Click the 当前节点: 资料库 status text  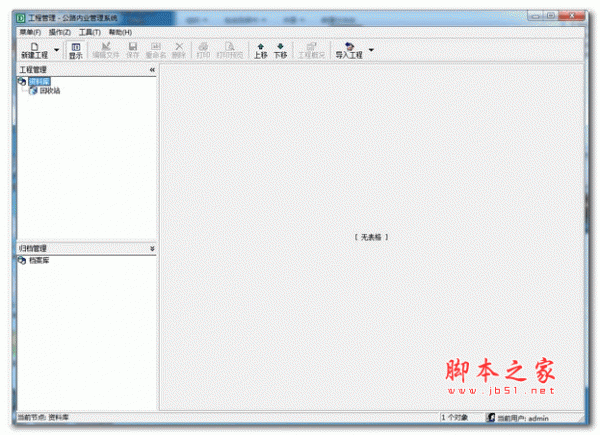[x=43, y=417]
